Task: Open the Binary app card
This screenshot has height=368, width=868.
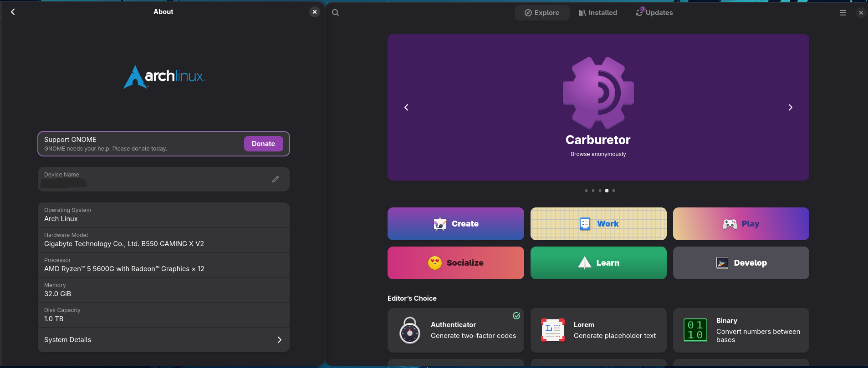Action: [741, 330]
